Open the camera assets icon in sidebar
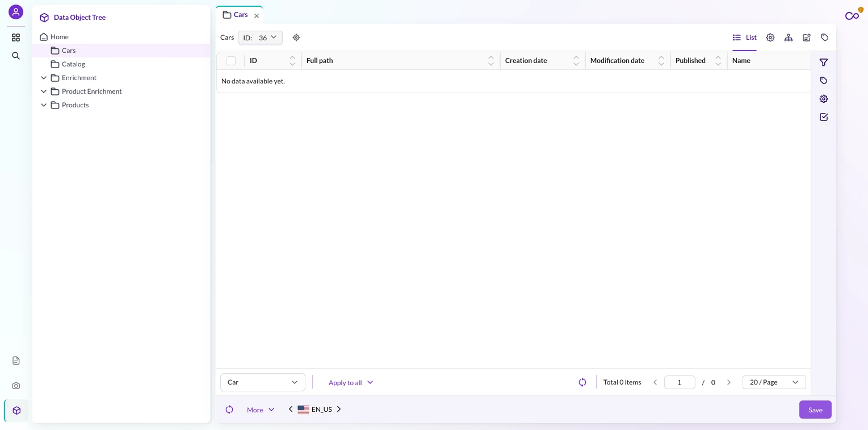Viewport: 868px width, 430px height. pyautogui.click(x=16, y=386)
